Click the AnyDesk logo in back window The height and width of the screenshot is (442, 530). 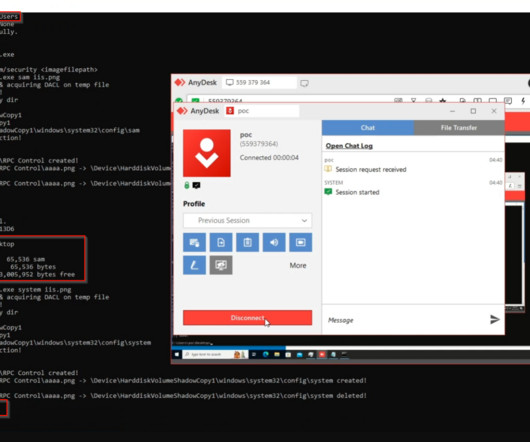[180, 82]
